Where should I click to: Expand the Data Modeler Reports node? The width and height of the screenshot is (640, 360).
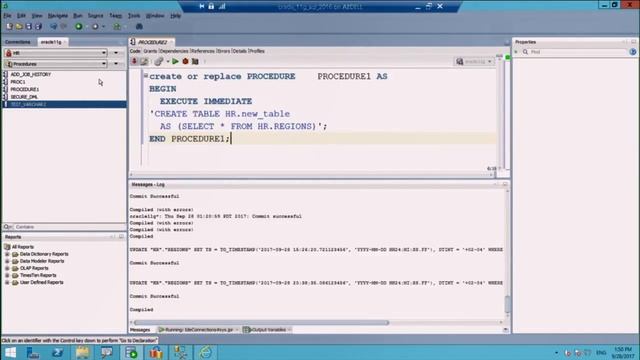pos(7,261)
